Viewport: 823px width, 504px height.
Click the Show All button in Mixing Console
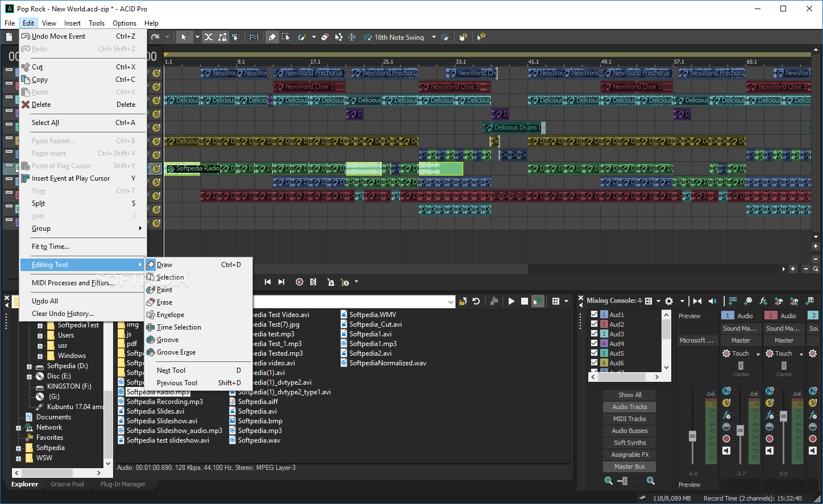[629, 394]
